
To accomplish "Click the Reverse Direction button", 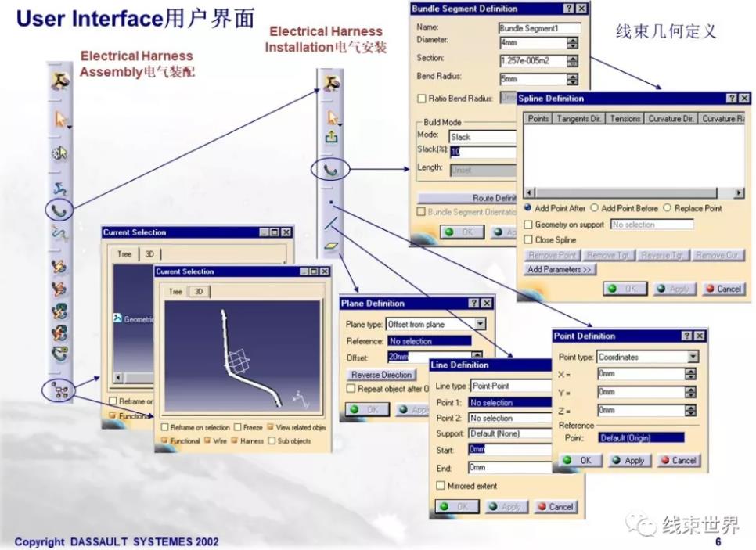I will 381,375.
